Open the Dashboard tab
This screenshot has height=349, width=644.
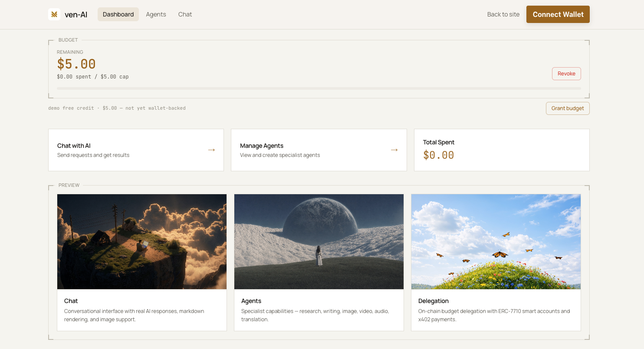pos(118,14)
